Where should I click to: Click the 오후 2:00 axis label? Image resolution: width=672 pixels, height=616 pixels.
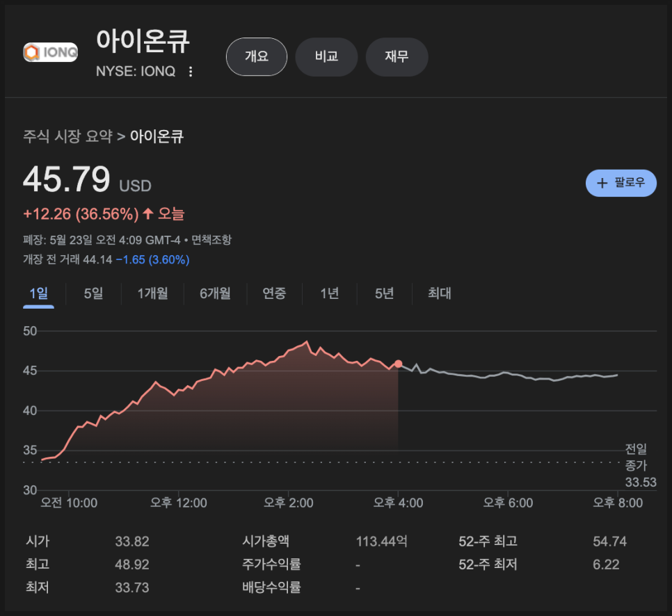[289, 503]
